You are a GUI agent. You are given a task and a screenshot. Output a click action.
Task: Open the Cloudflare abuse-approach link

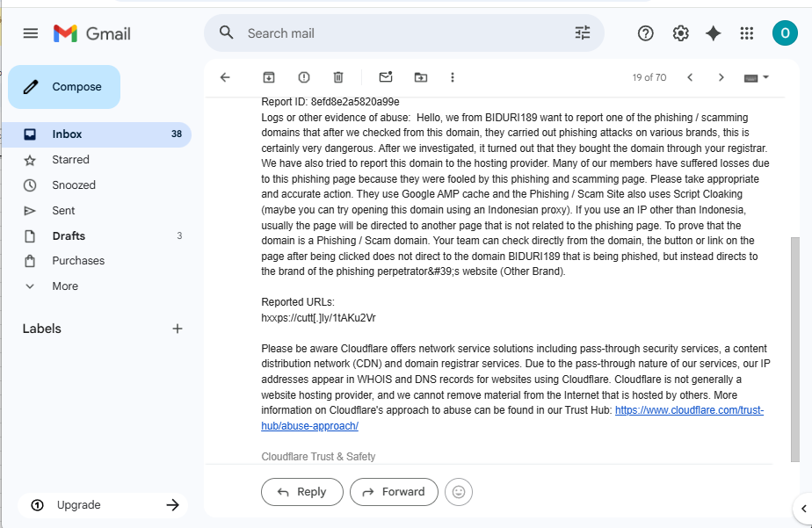[x=689, y=410]
